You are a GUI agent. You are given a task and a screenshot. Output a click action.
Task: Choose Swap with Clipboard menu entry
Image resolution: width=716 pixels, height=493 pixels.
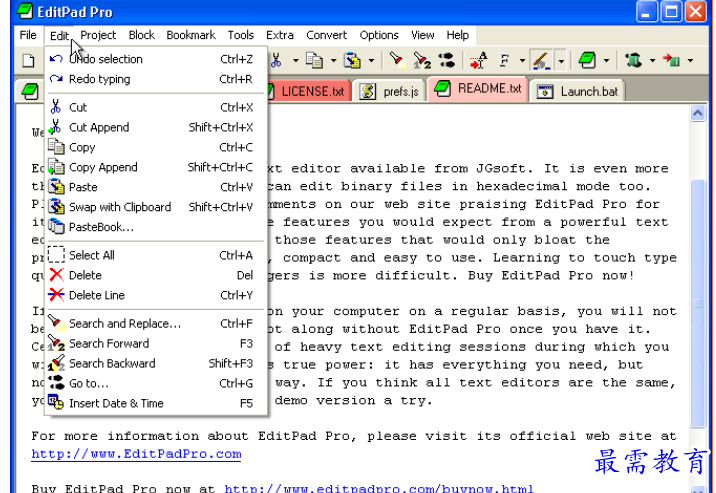point(156,207)
